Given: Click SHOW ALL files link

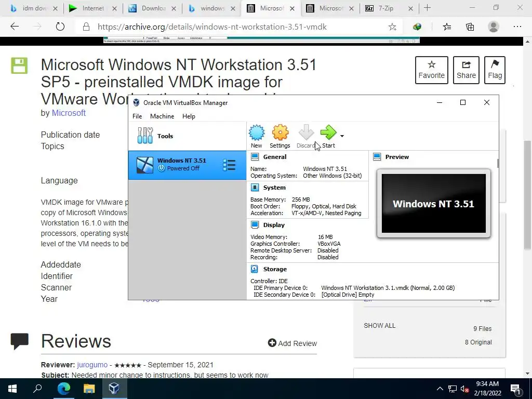Looking at the screenshot, I should tap(380, 325).
